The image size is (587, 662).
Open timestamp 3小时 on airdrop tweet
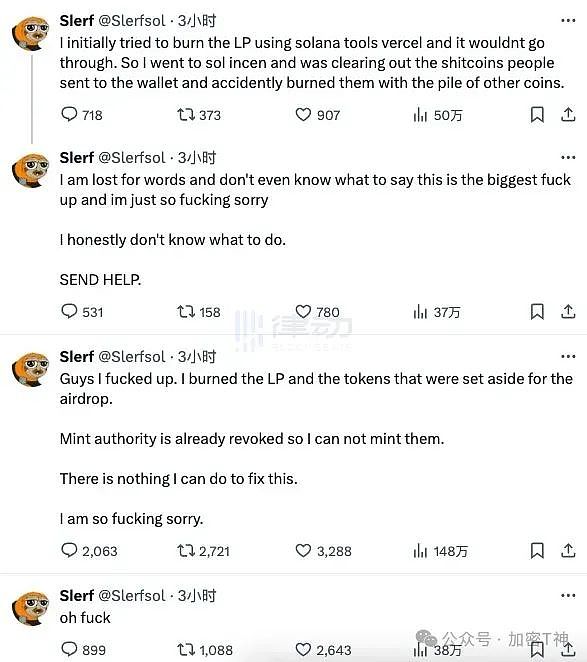pos(197,357)
